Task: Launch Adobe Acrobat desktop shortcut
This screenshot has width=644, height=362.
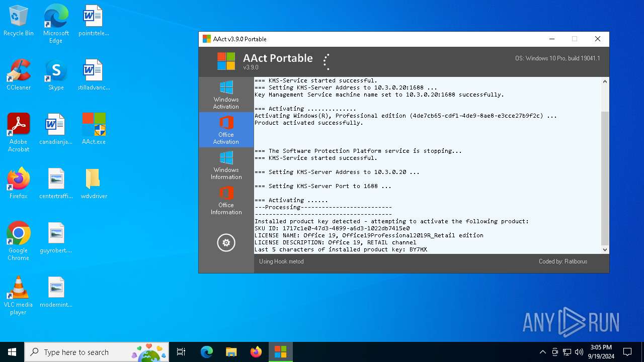Action: tap(19, 132)
